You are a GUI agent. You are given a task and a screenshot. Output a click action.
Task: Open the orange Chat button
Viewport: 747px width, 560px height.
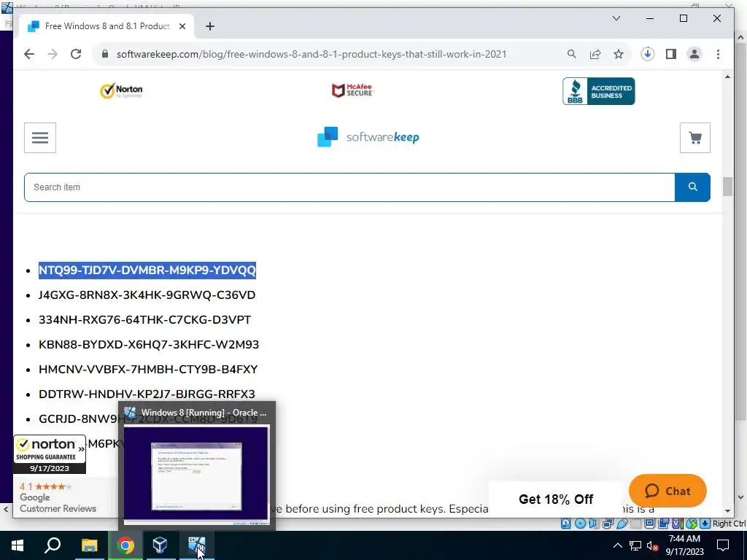click(x=667, y=491)
